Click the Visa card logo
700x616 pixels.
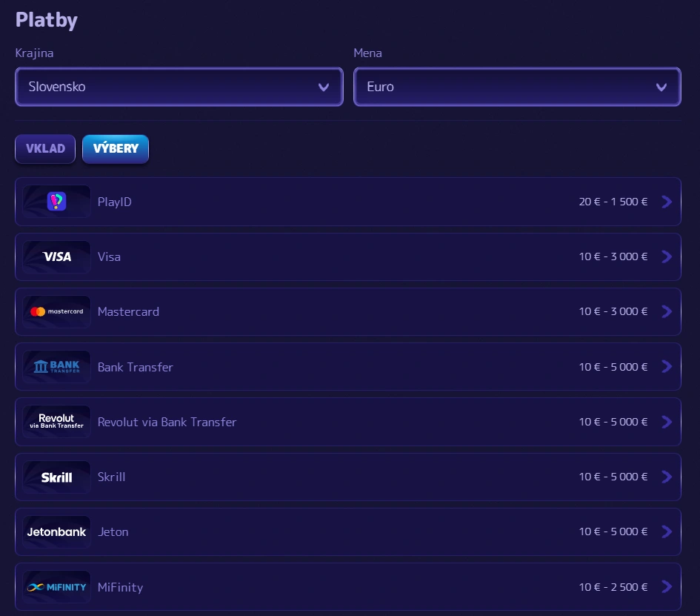57,256
